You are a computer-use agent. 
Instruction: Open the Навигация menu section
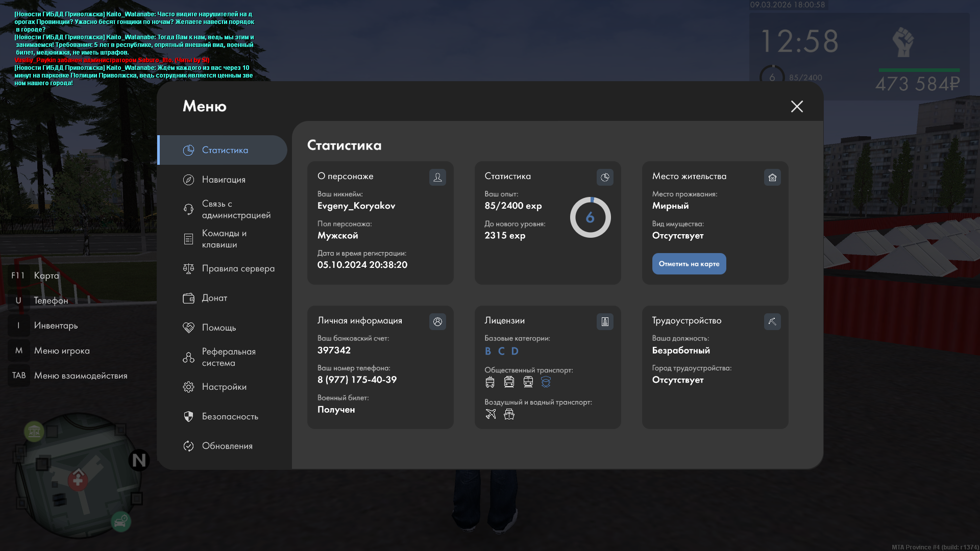point(224,180)
